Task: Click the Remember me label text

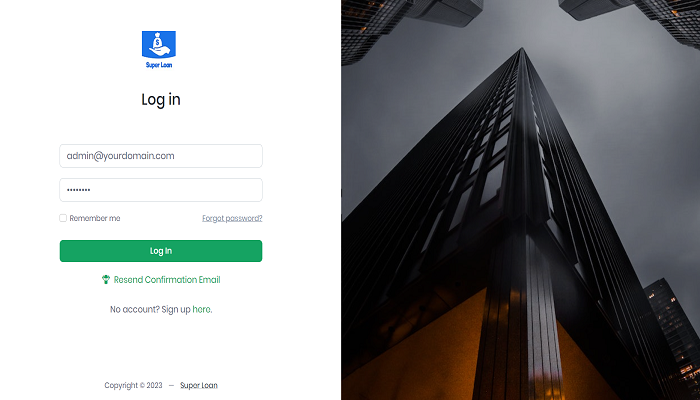Action: [x=95, y=218]
